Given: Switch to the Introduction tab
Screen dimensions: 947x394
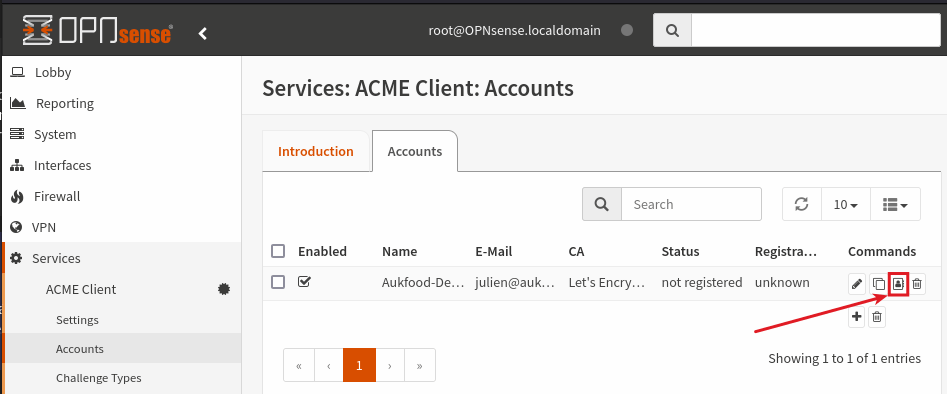Looking at the screenshot, I should click(315, 151).
